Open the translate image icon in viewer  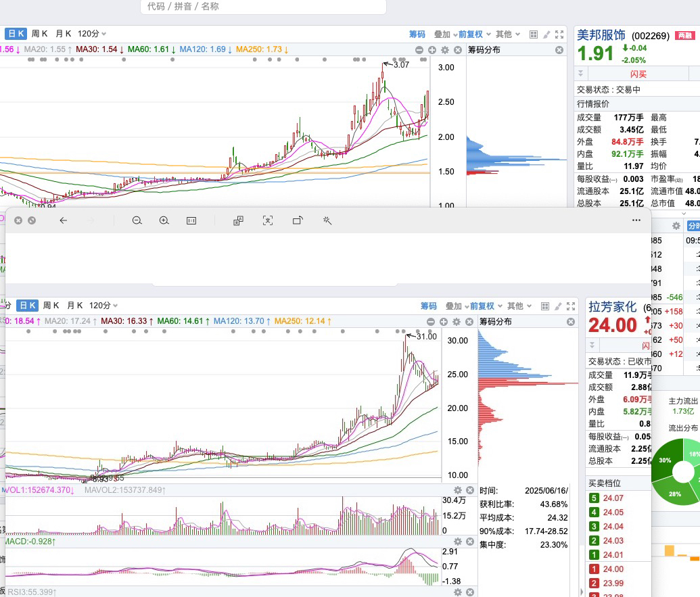tap(238, 220)
